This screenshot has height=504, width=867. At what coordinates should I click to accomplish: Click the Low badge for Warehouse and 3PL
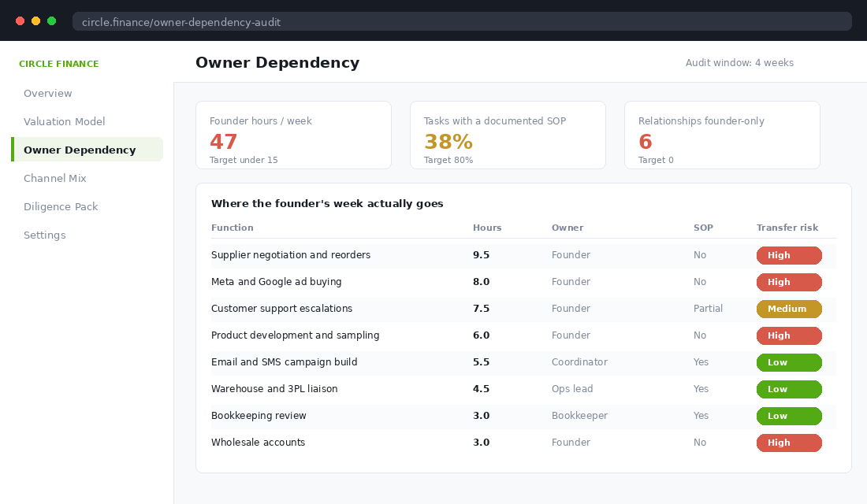pyautogui.click(x=789, y=389)
